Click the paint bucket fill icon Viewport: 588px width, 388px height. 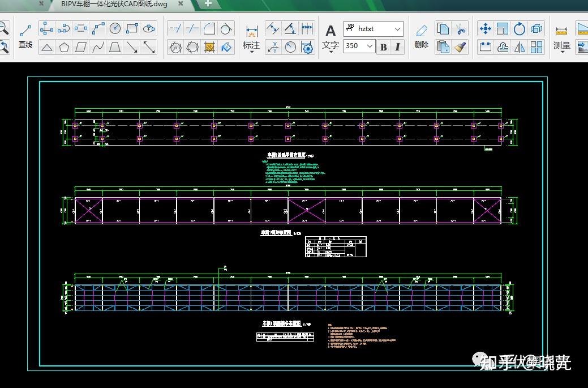226,47
